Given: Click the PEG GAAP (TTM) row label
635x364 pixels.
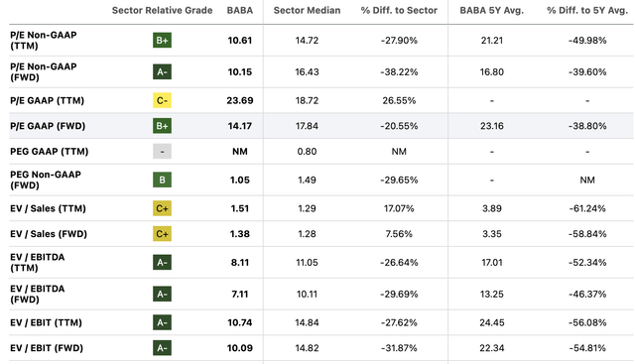Looking at the screenshot, I should 49,152.
